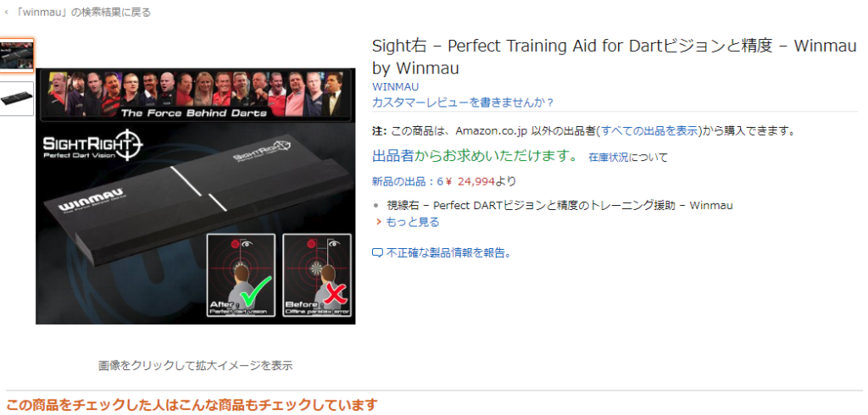Click the SightRight crosshair logo in the image
The width and height of the screenshot is (868, 415).
point(93,146)
